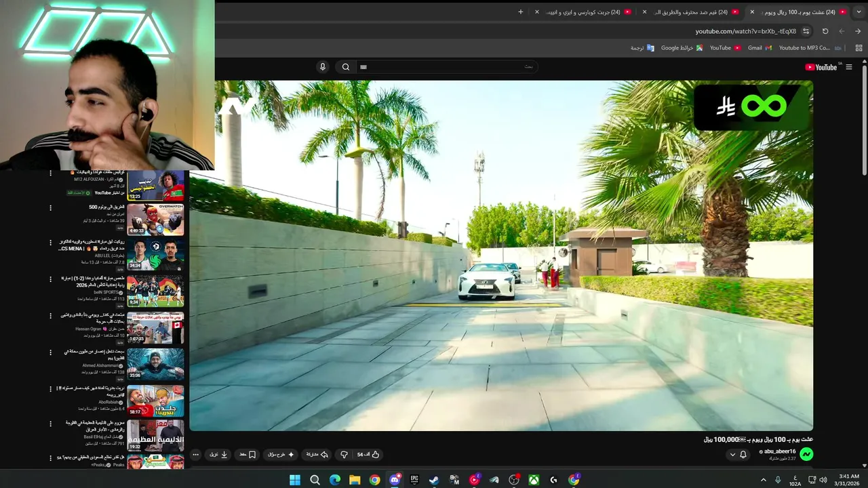
Task: Open the YouTube guide hamburger menu
Action: coord(848,67)
